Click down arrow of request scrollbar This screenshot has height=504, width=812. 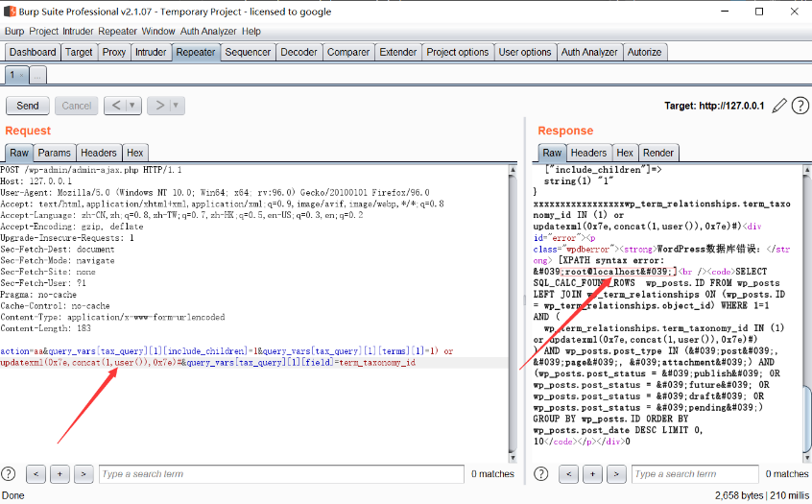tap(513, 458)
